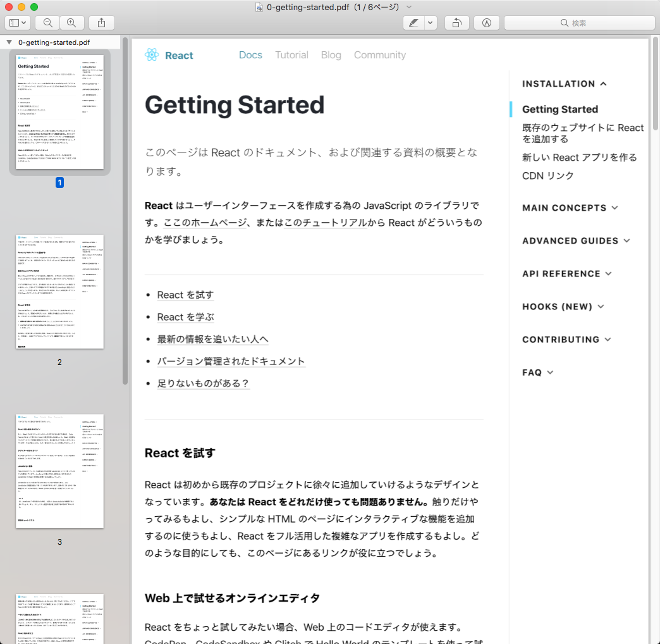
Task: Click the Web 上で試せるオンラインエディタ heading
Action: point(232,598)
